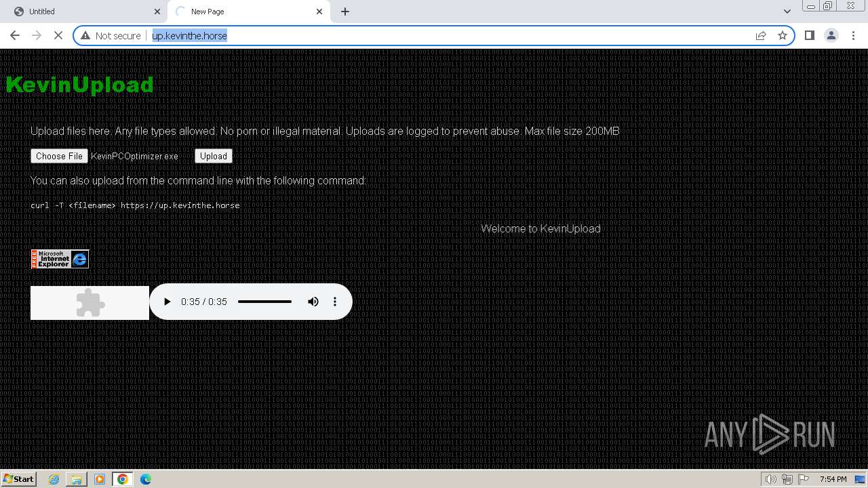
Task: Open the Chrome profile menu
Action: coord(831,35)
